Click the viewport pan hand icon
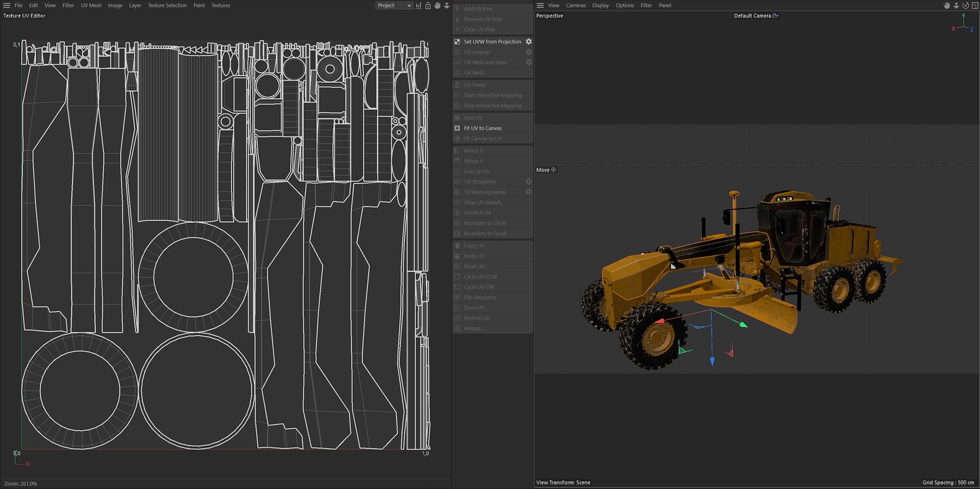980x489 pixels. coord(947,5)
